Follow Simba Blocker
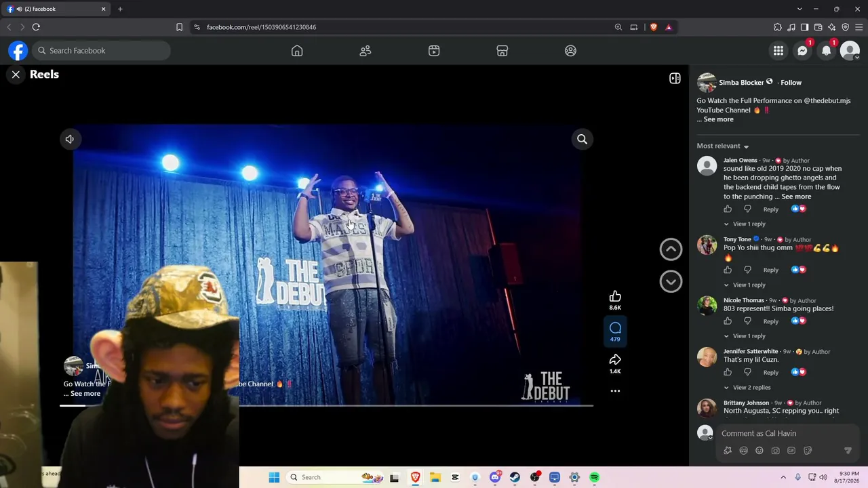868x488 pixels. pyautogui.click(x=791, y=83)
